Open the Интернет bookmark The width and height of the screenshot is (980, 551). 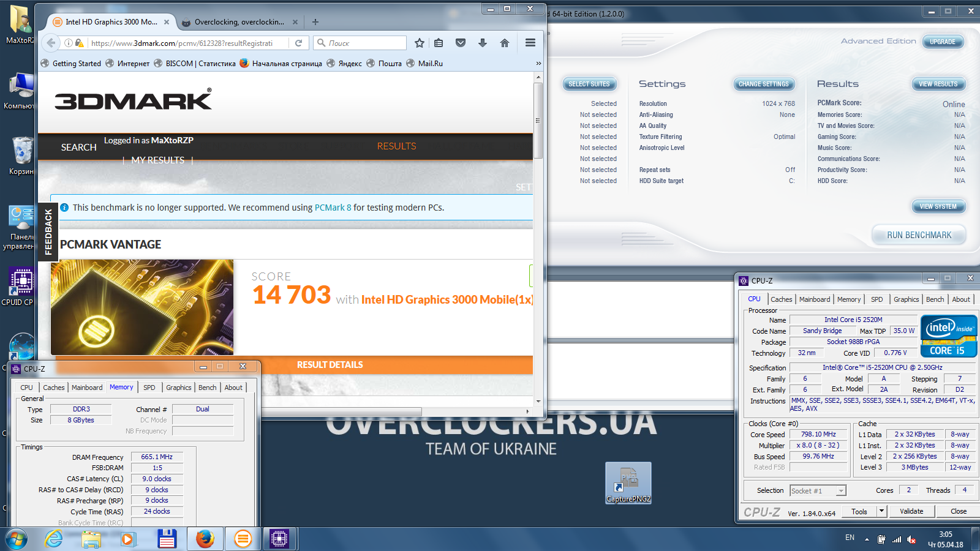(x=128, y=63)
